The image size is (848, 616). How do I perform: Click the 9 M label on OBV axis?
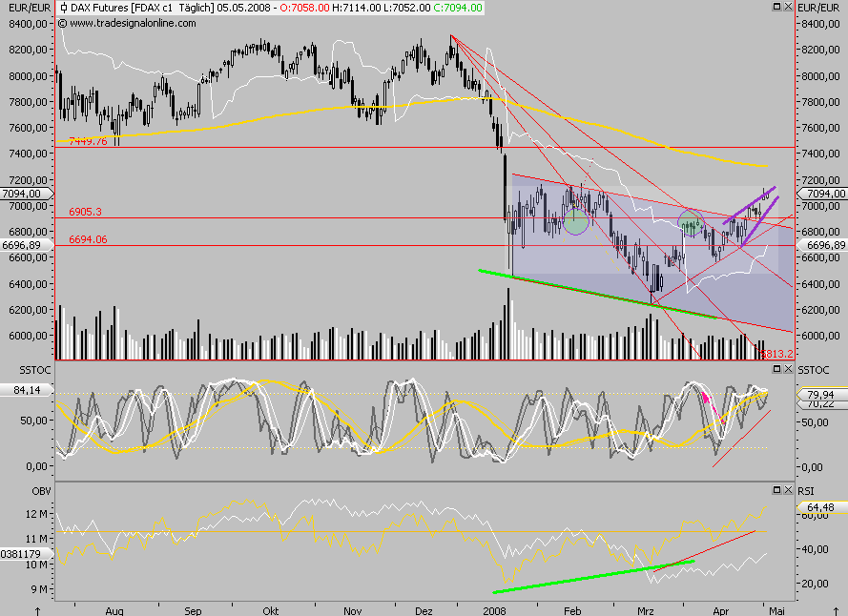pyautogui.click(x=39, y=589)
